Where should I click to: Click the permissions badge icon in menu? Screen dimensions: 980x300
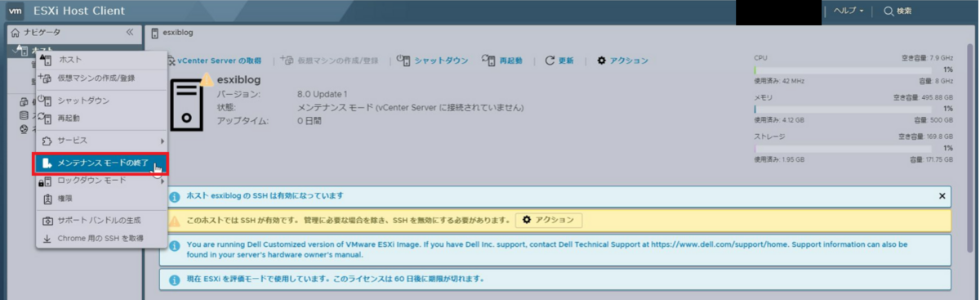pyautogui.click(x=47, y=199)
